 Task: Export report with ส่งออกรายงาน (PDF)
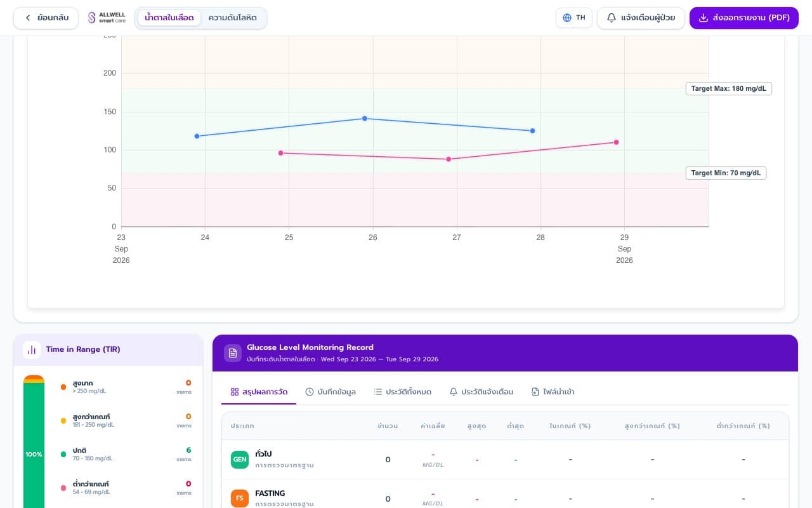[x=744, y=18]
